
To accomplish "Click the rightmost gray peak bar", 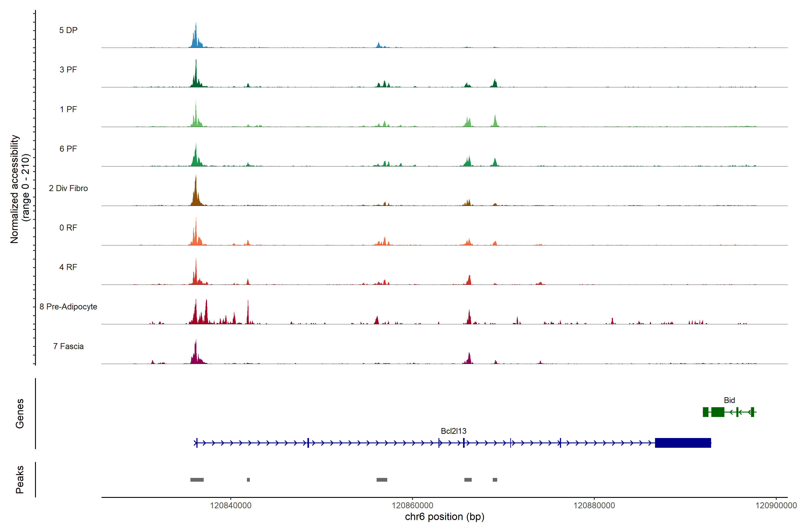I will 495,480.
